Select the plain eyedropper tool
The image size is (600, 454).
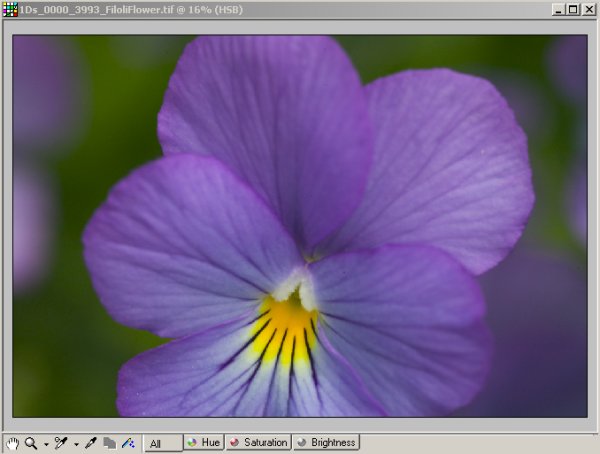(x=91, y=443)
